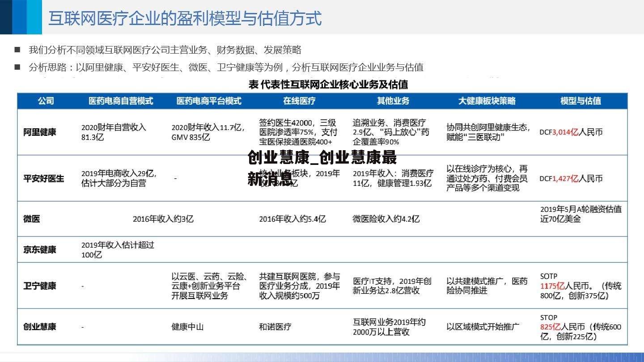Click cell "2019年收入:消费医疗11亿,健康管理1.93亿"
644x362 pixels.
point(393,178)
